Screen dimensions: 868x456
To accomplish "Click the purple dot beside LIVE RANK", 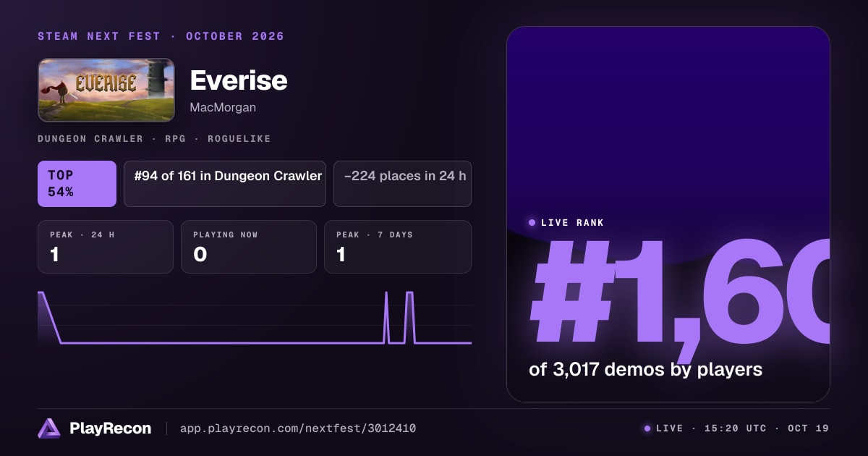I will (532, 223).
